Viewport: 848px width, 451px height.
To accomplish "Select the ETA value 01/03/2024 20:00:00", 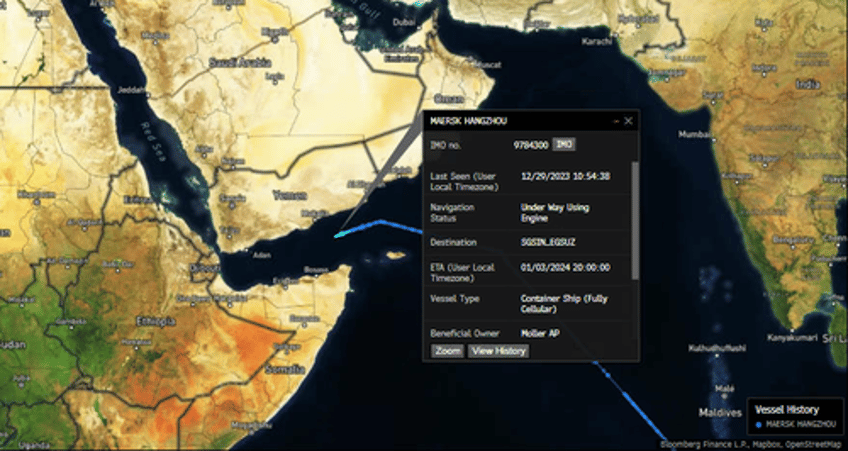I will point(566,268).
